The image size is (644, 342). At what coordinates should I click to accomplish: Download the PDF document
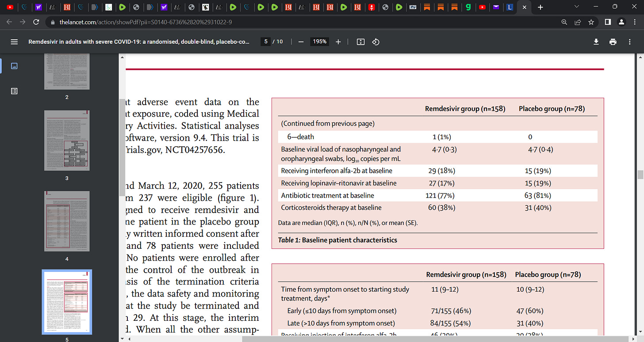(x=596, y=42)
